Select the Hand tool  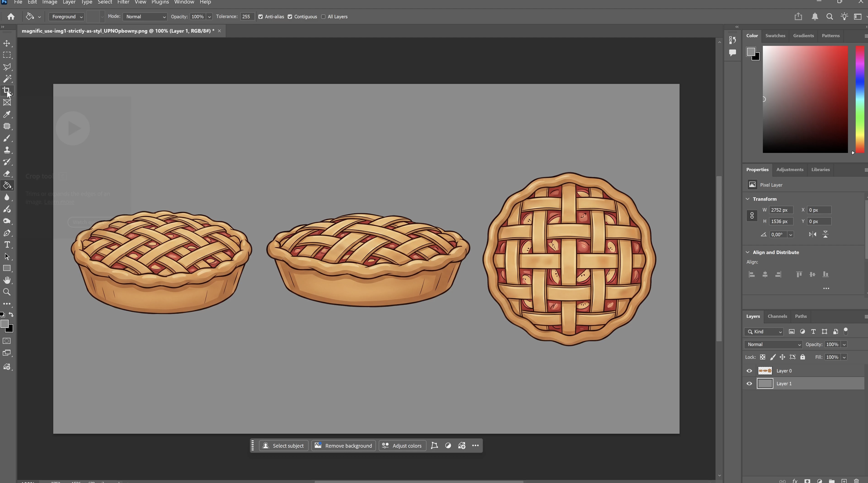(x=7, y=280)
